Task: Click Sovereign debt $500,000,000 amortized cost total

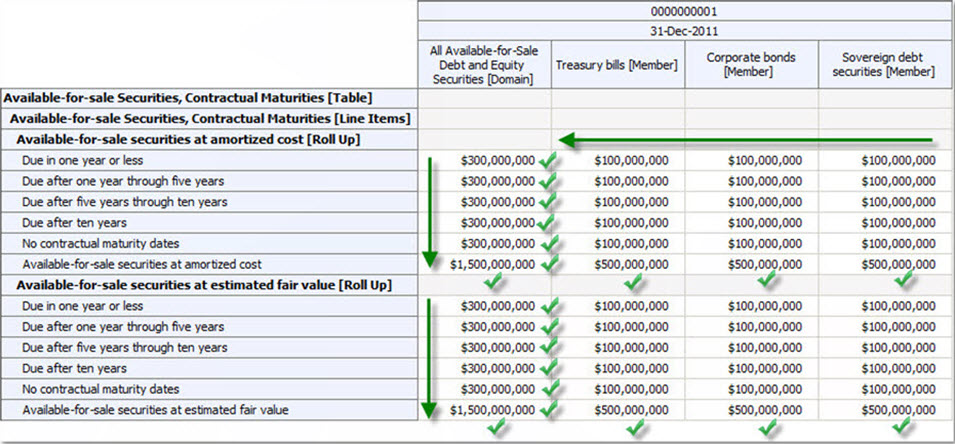Action: (x=884, y=264)
